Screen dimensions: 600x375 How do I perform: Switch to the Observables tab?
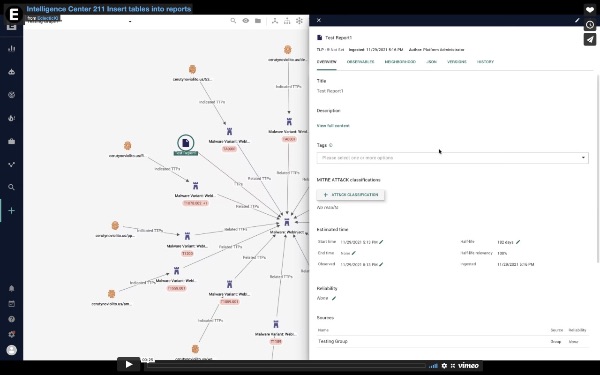[x=360, y=62]
